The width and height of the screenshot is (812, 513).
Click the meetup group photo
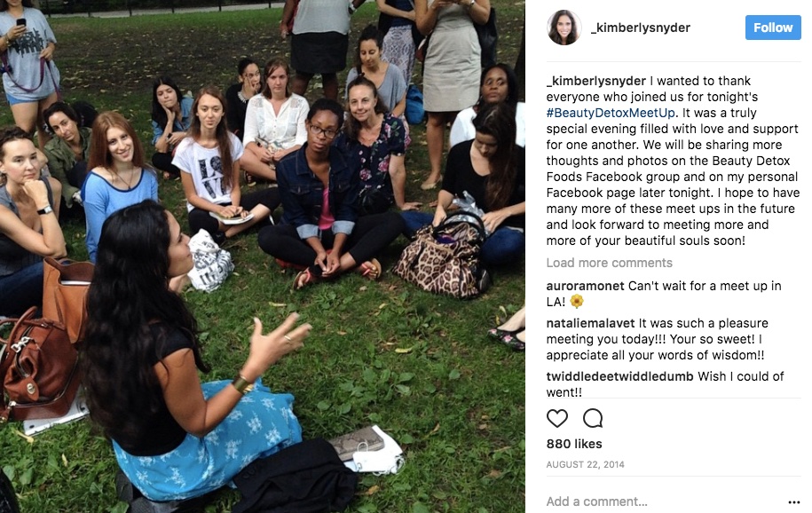point(263,256)
